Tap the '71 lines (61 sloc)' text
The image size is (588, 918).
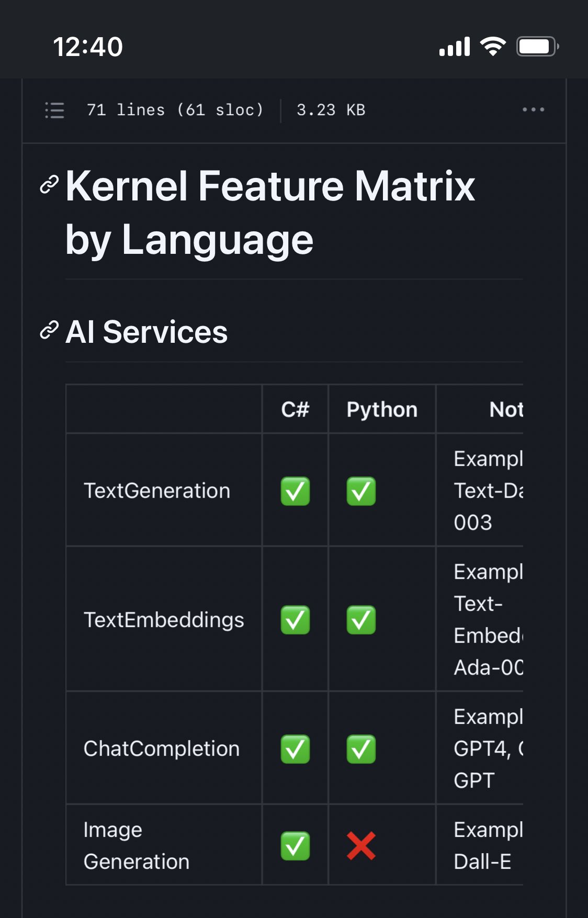(175, 110)
